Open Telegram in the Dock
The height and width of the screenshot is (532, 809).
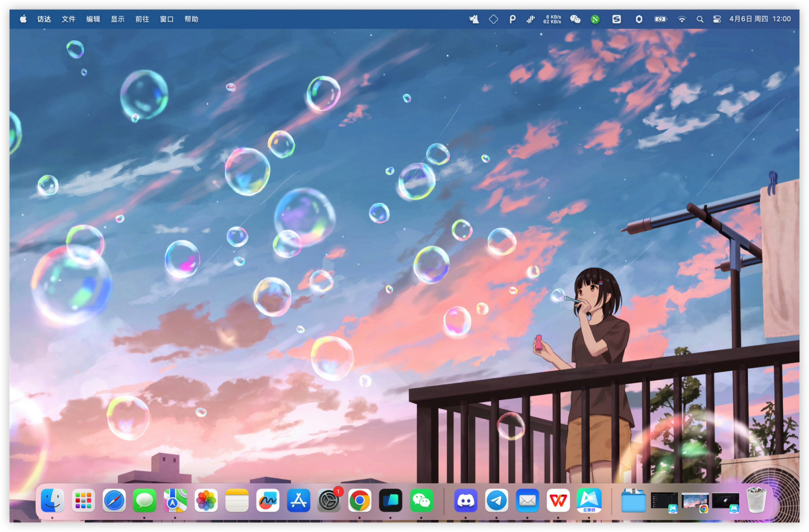[x=496, y=500]
